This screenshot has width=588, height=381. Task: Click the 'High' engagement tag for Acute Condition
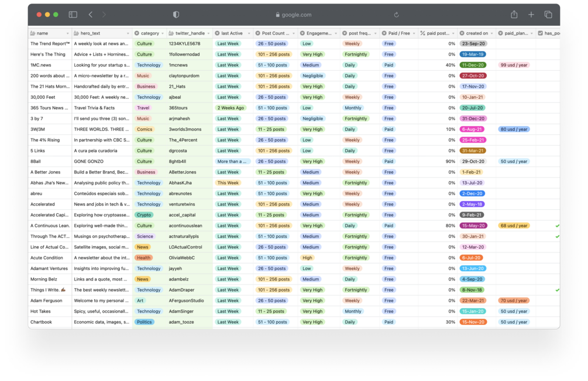point(308,258)
